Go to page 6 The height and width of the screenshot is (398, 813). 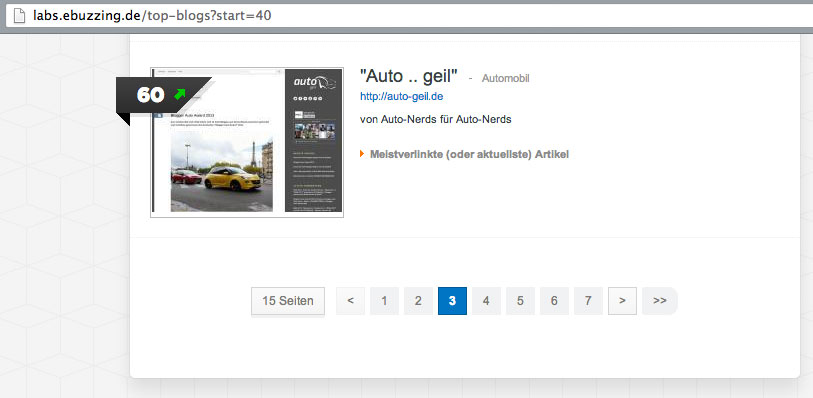click(554, 301)
